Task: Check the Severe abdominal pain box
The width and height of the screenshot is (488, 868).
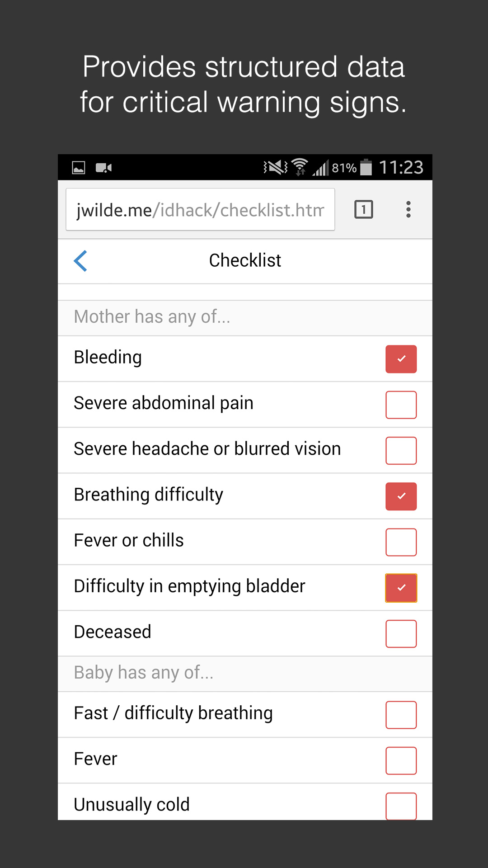Action: click(x=401, y=405)
